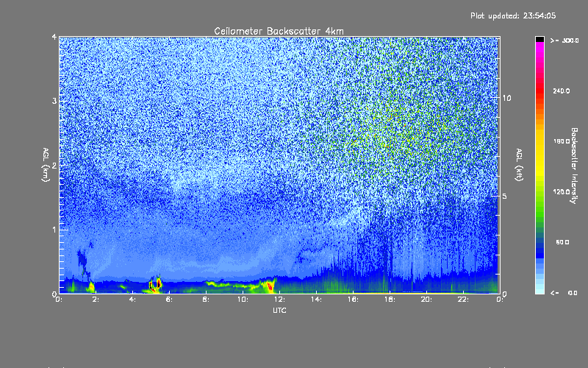This screenshot has width=588, height=368.
Task: Click the "20:" UTC hour tick
Action: coord(426,300)
